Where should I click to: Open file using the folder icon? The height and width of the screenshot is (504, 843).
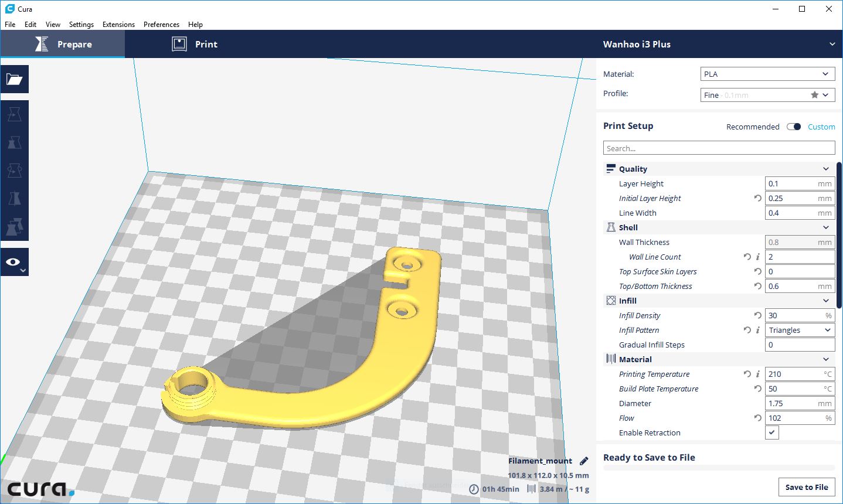pos(15,80)
